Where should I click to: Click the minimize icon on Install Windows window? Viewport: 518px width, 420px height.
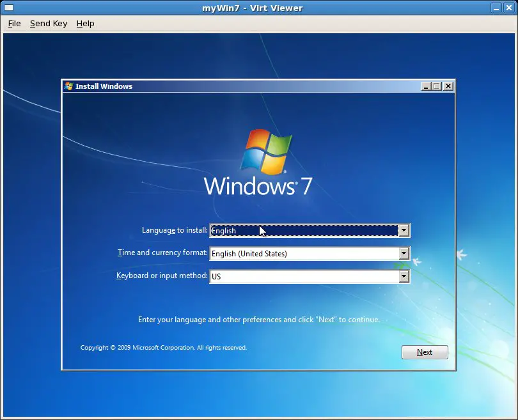tap(426, 86)
